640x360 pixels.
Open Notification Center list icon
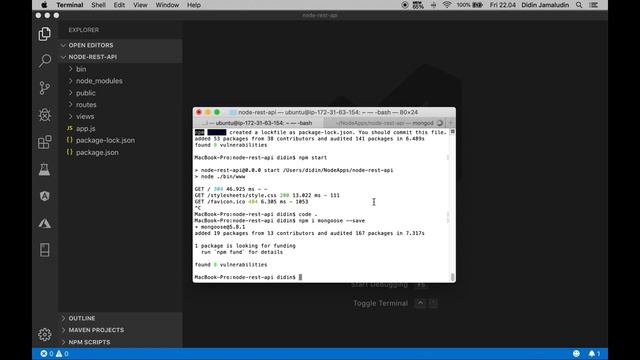tap(594, 5)
